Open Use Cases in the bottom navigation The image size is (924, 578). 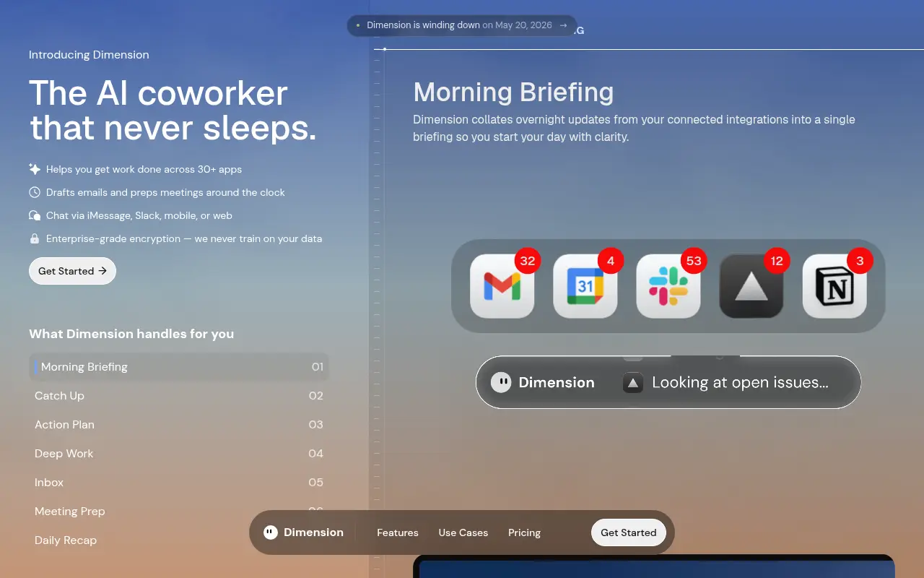tap(463, 532)
